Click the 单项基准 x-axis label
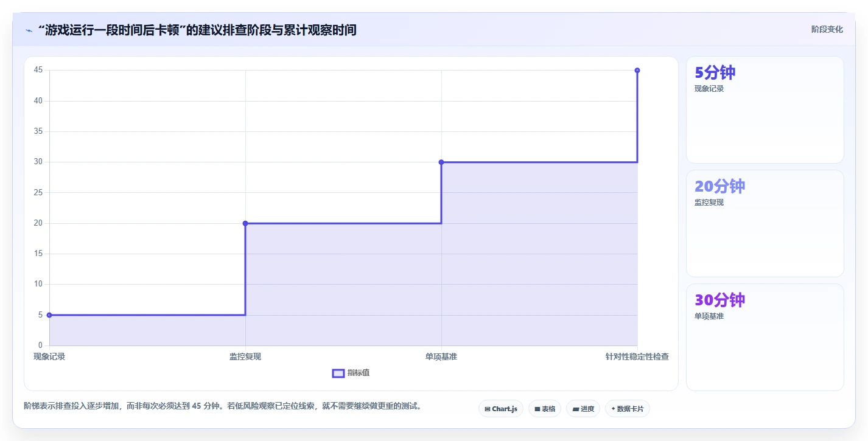This screenshot has height=441, width=868. pos(441,356)
